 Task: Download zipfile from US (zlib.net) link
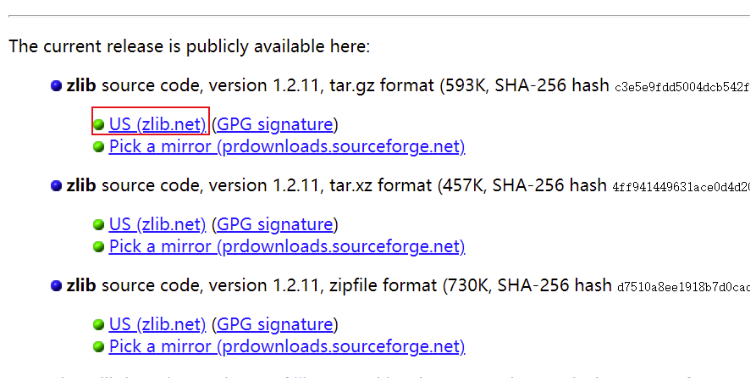click(157, 324)
